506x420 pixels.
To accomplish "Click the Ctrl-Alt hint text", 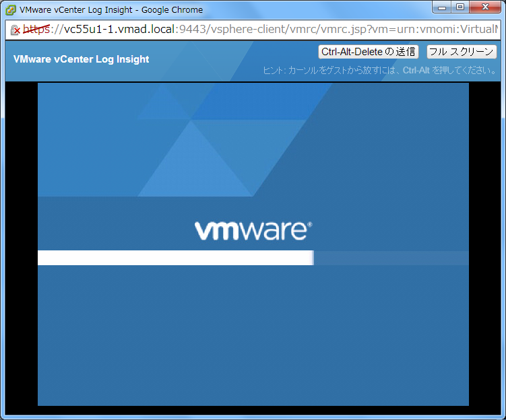I will 379,70.
